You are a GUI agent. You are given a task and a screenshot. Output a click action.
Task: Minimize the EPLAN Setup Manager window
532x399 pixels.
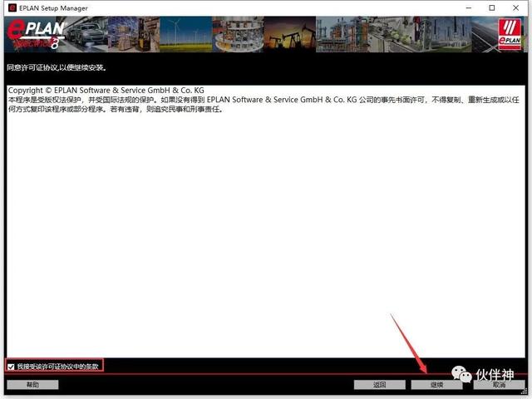(469, 7)
